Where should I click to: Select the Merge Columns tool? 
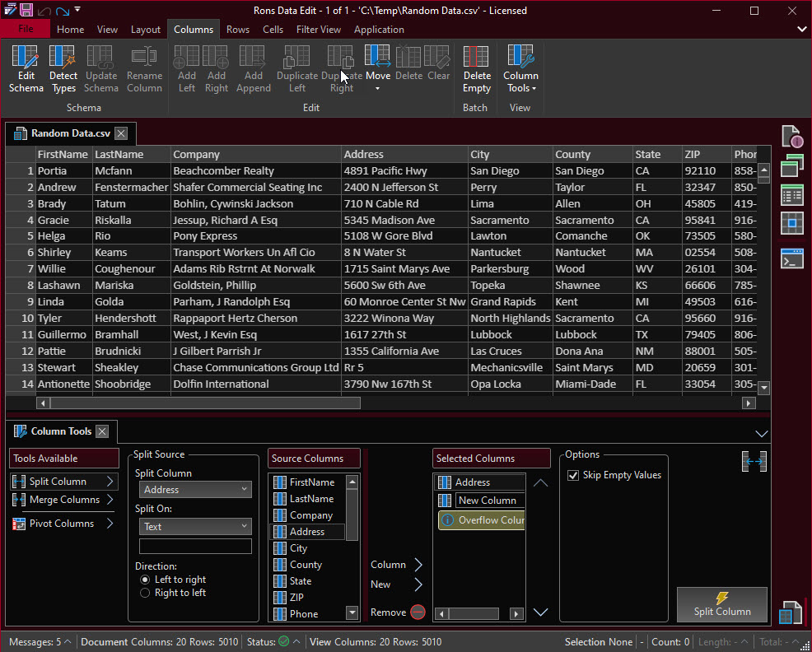coord(63,500)
